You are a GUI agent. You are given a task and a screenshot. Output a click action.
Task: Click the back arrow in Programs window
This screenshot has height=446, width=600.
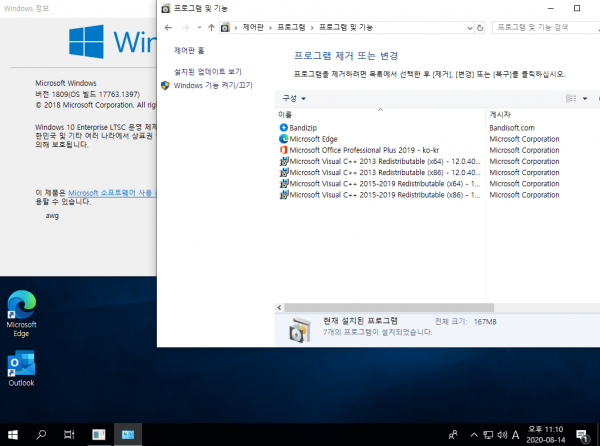tap(168, 28)
